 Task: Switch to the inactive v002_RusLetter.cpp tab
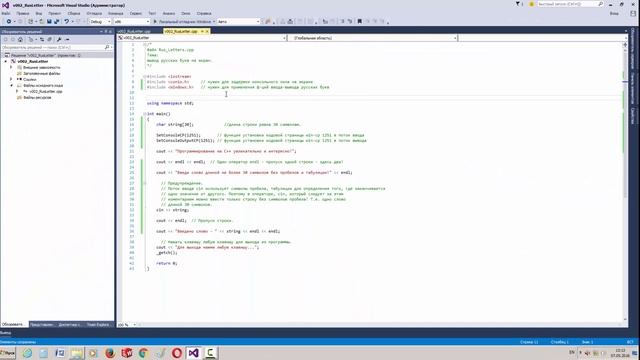[134, 31]
